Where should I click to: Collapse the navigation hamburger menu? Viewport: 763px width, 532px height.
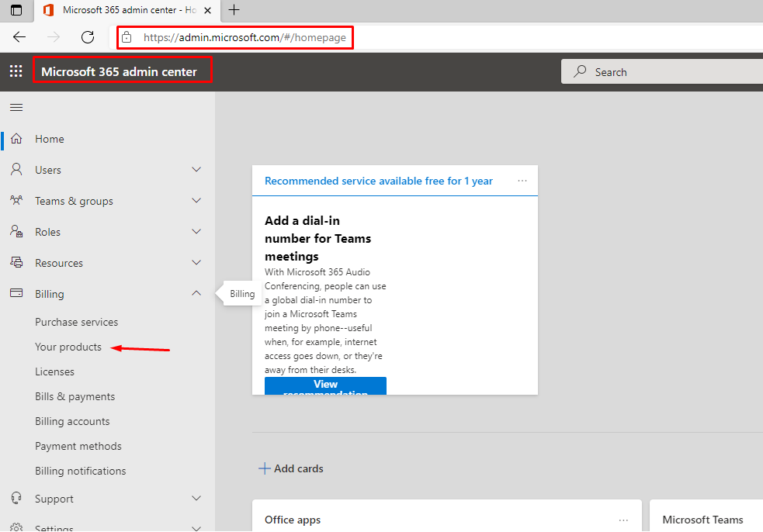coord(16,107)
